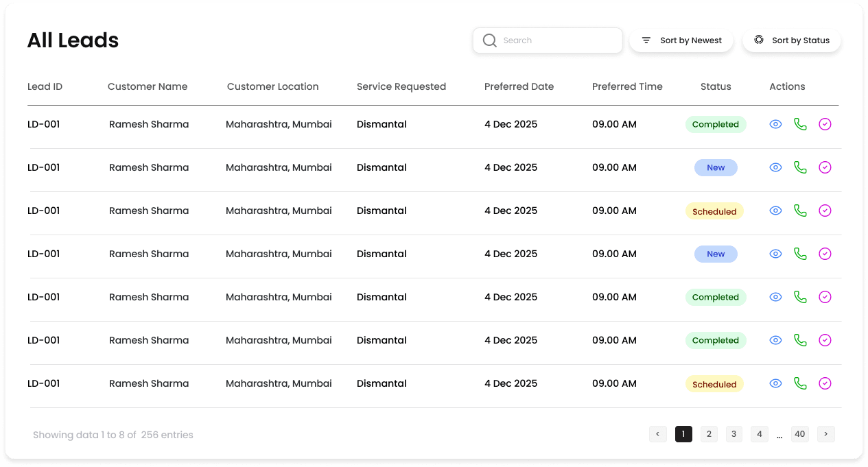
Task: Click the magnifier icon in the search box
Action: (x=489, y=40)
